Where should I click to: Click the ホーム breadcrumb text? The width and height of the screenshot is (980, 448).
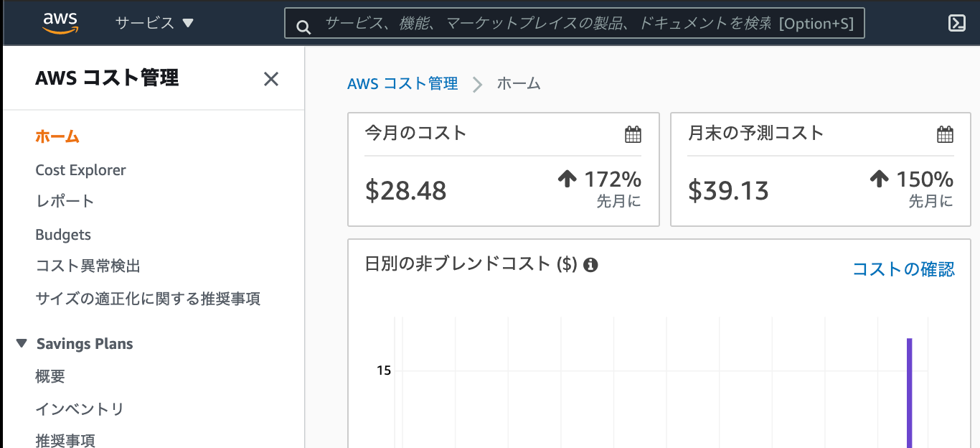tap(519, 84)
